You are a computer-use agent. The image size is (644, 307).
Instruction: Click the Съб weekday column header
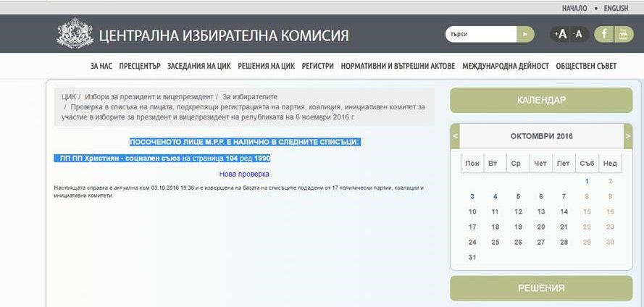pos(587,164)
